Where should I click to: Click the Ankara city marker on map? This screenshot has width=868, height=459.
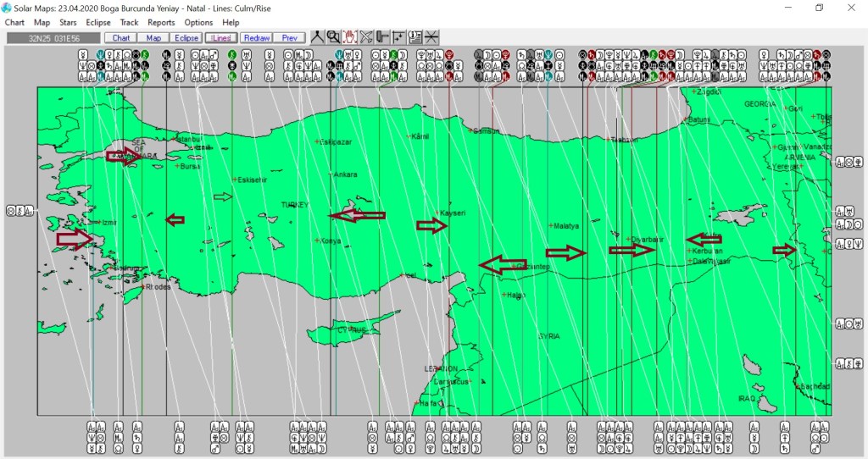point(331,174)
